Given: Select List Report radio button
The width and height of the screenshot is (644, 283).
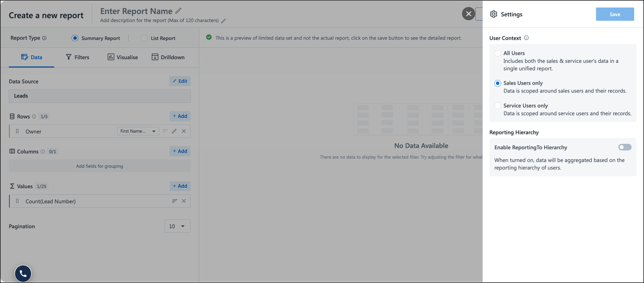Looking at the screenshot, I should click(x=144, y=38).
